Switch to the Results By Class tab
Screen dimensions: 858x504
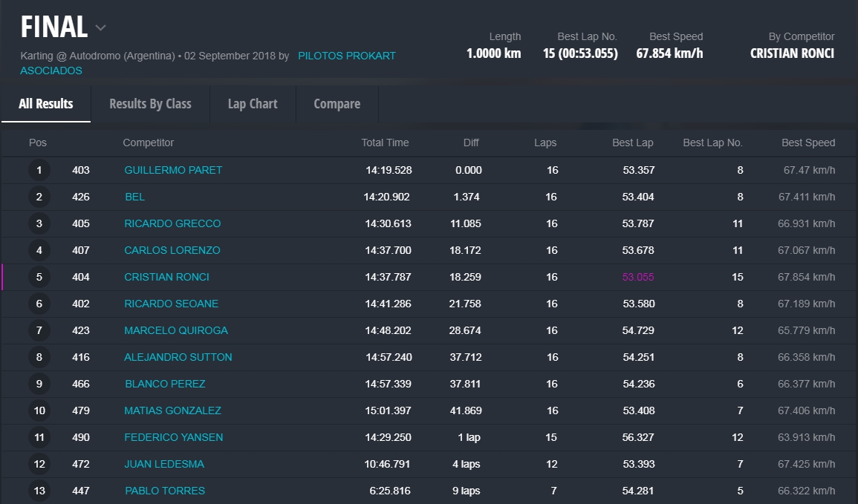[150, 104]
